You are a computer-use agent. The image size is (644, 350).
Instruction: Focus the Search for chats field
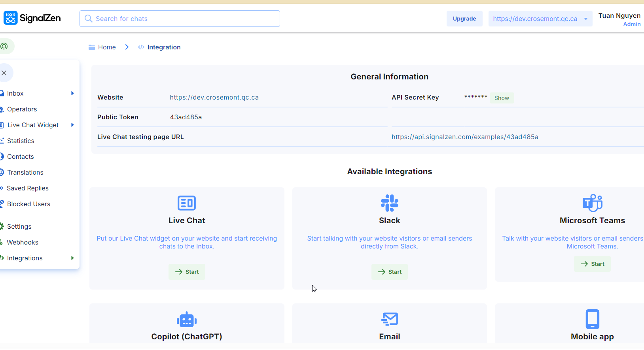[180, 19]
